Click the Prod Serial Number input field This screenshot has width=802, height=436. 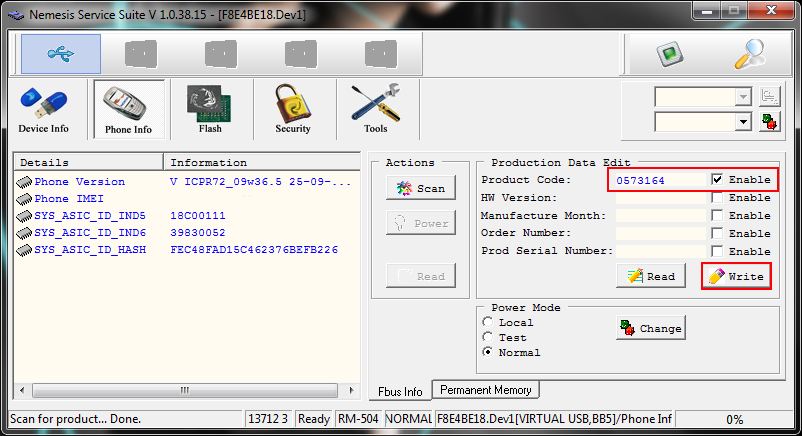pyautogui.click(x=660, y=251)
